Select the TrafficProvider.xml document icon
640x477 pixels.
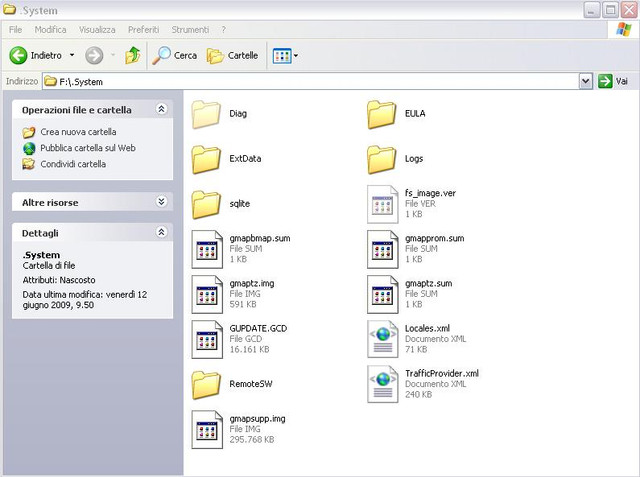coord(382,384)
